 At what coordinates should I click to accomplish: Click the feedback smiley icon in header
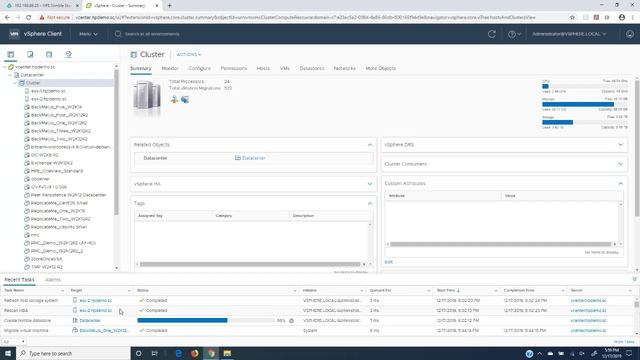(630, 34)
